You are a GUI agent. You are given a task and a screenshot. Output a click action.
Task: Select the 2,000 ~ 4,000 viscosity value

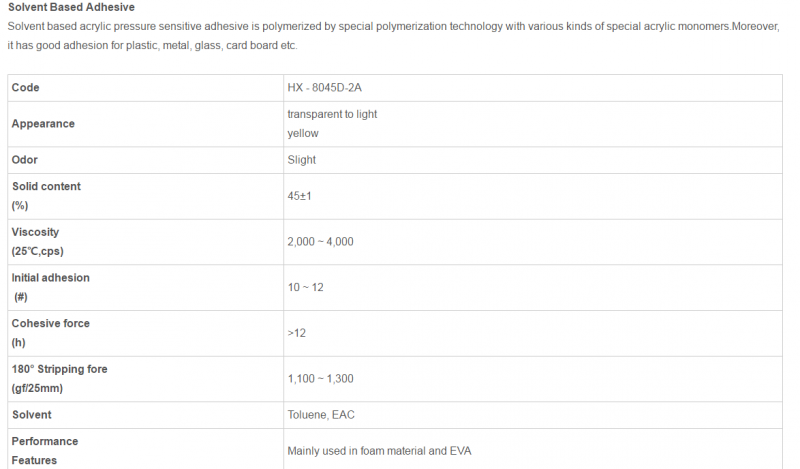[x=320, y=242]
